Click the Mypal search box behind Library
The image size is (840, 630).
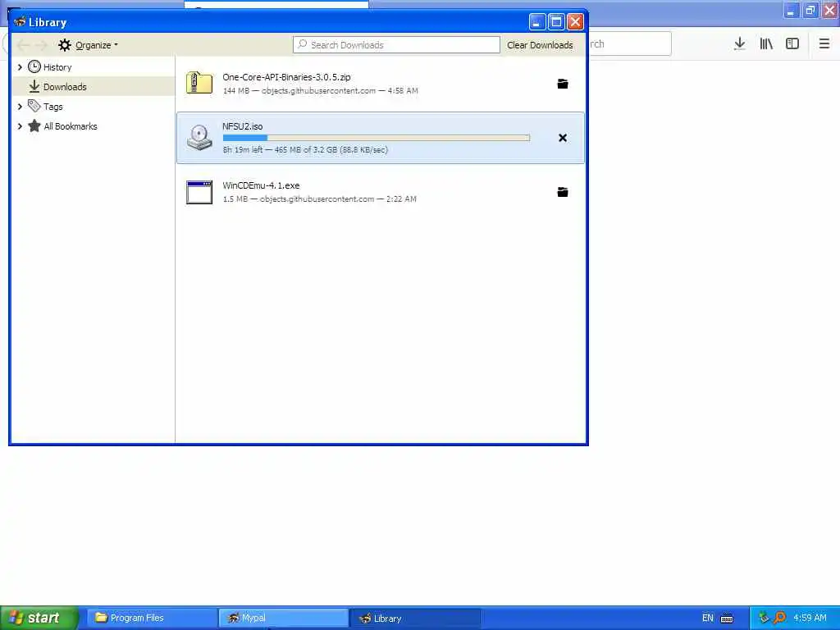pyautogui.click(x=629, y=44)
